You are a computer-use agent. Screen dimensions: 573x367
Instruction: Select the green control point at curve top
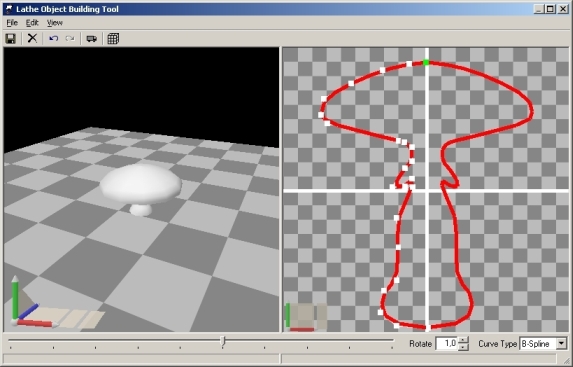426,63
